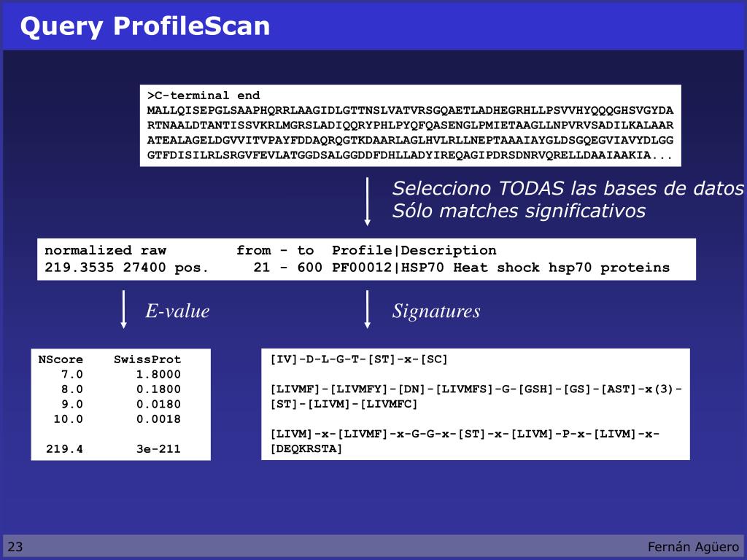
Task: Select raw score value 27400
Action: coord(144,268)
